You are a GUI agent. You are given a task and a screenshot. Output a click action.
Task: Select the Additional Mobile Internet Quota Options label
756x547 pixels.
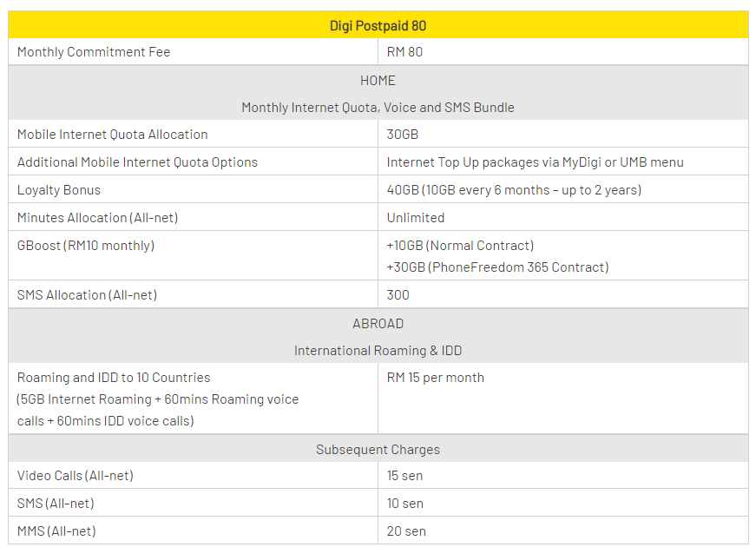[137, 162]
